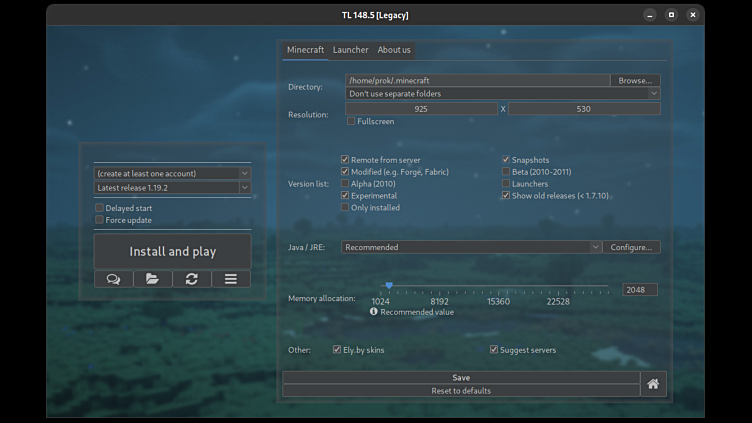The width and height of the screenshot is (752, 423).
Task: Toggle Suggest servers checkbox
Action: 494,350
